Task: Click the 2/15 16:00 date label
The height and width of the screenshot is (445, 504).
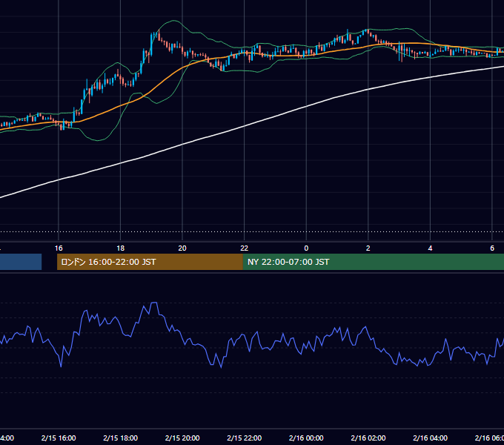Action: pyautogui.click(x=59, y=438)
